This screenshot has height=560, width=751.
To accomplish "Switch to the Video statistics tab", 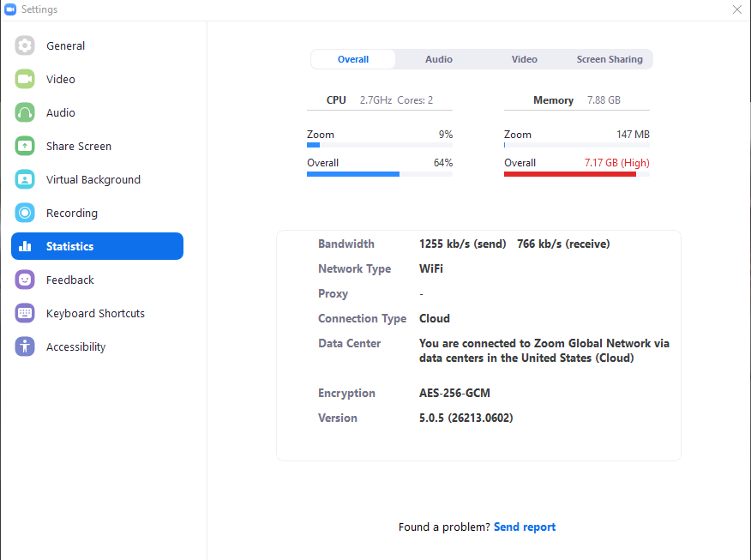I will point(525,59).
